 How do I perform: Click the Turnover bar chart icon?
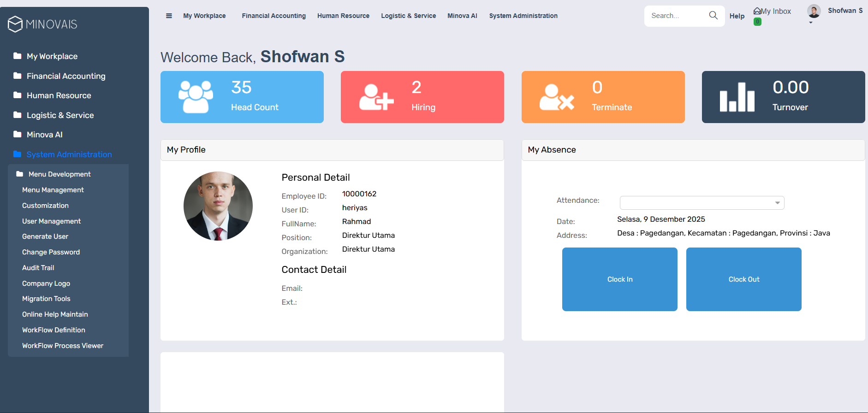[737, 97]
